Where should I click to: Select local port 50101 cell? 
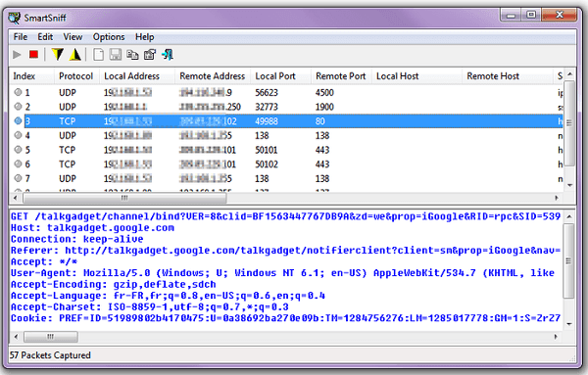tap(267, 150)
